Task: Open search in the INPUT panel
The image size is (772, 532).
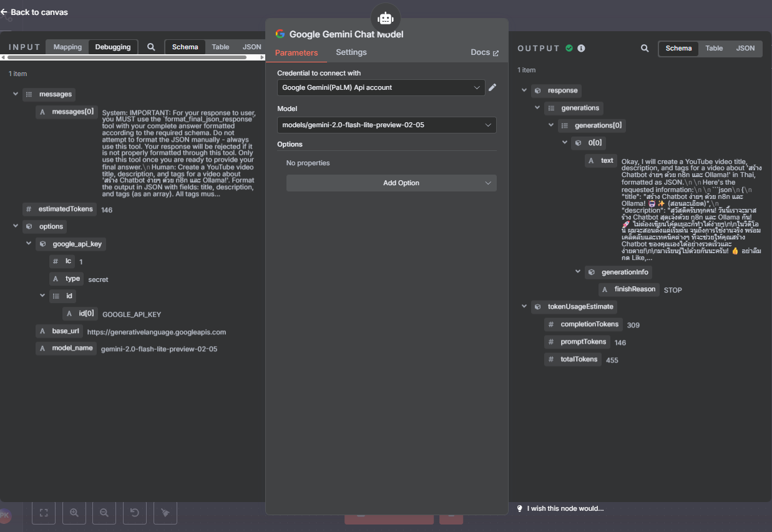Action: (x=151, y=47)
